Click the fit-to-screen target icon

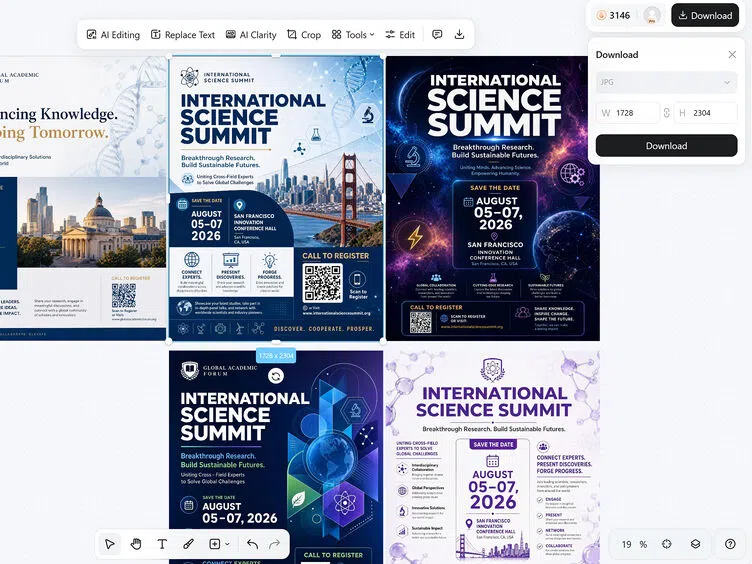[x=667, y=544]
